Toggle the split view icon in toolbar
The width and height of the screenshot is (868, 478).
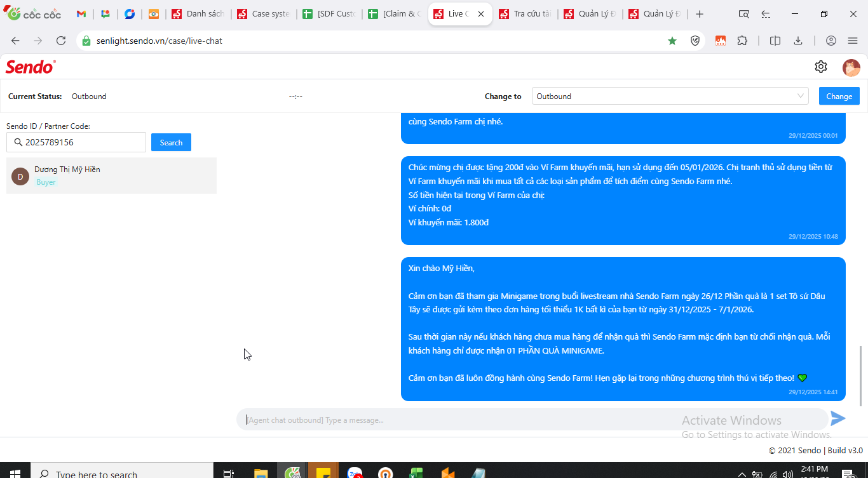pyautogui.click(x=775, y=41)
